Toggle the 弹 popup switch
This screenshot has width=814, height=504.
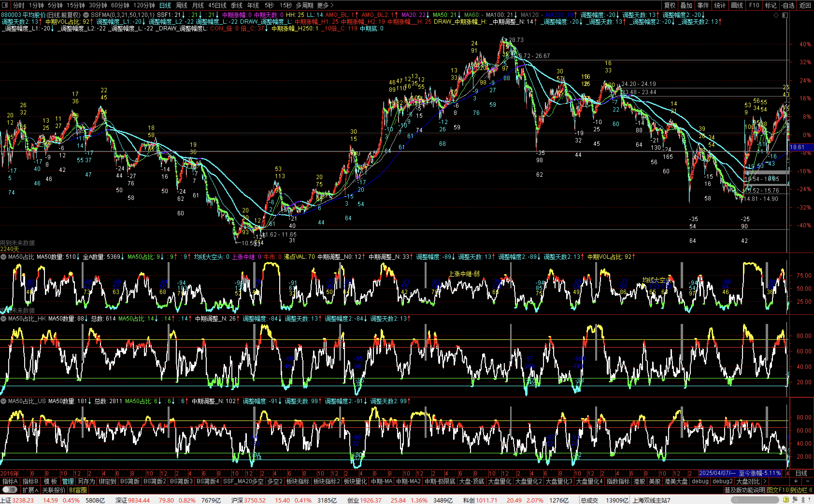click(10, 490)
